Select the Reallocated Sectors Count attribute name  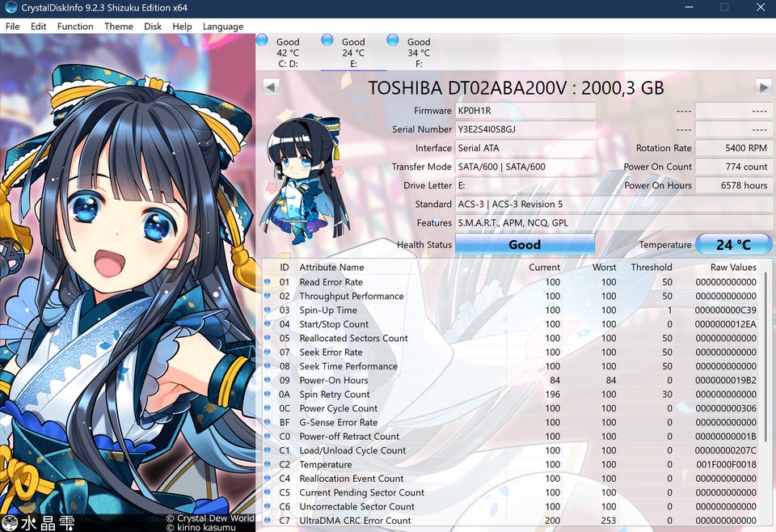click(x=353, y=338)
